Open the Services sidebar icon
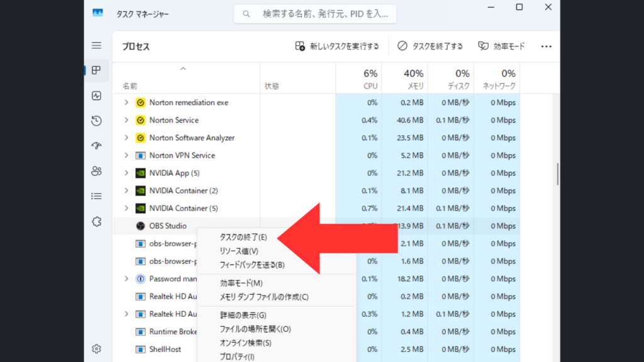The image size is (644, 362). (96, 222)
